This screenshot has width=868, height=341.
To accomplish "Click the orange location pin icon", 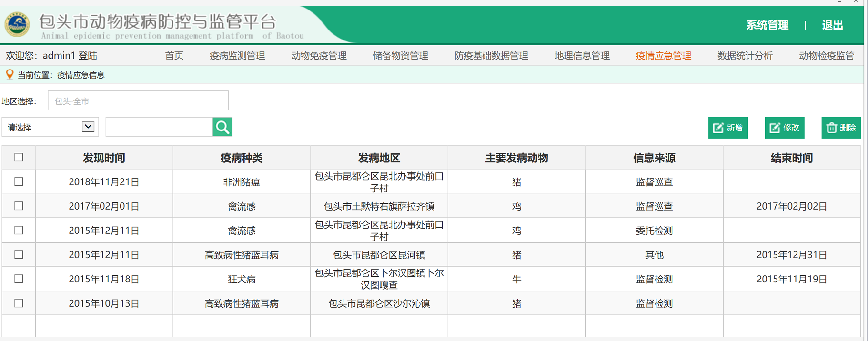I will click(x=9, y=75).
